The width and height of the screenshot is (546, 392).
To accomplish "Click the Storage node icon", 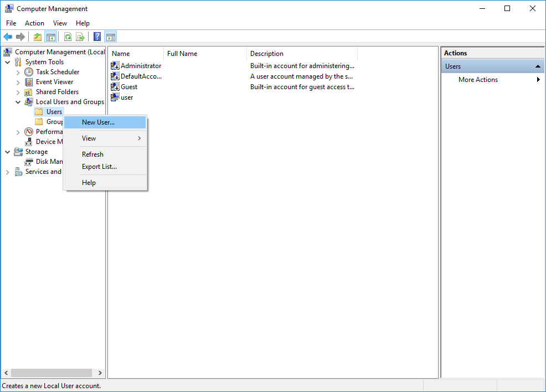I will pos(18,152).
